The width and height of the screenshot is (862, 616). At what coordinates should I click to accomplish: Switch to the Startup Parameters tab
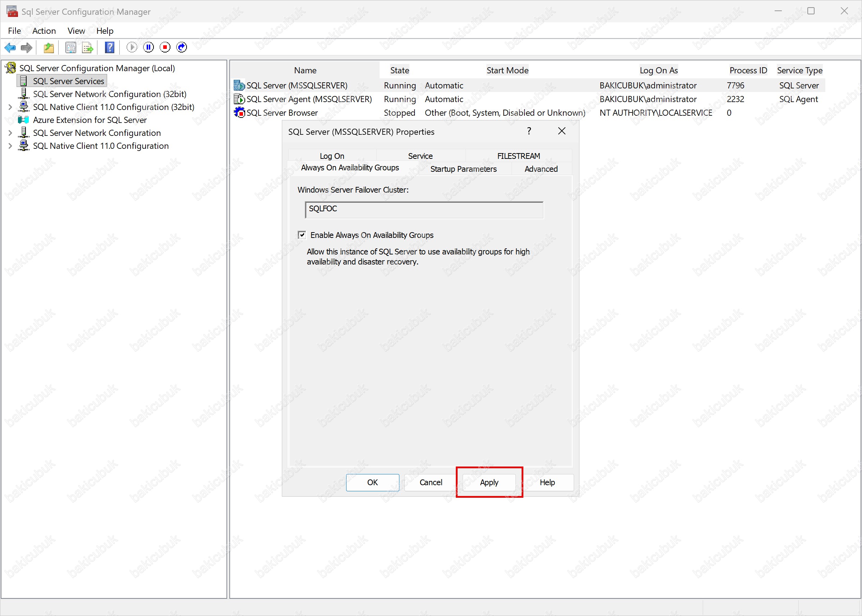[463, 169]
